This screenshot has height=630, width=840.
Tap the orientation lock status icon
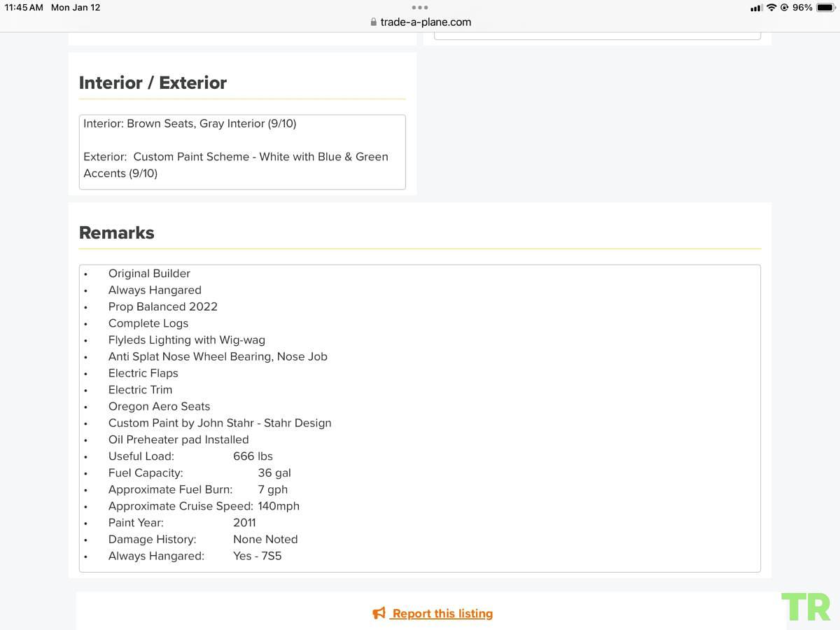click(x=785, y=7)
